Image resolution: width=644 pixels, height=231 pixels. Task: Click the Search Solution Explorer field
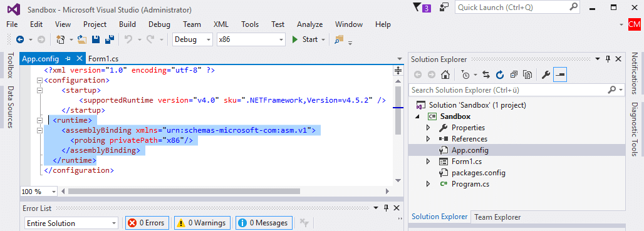pos(517,90)
